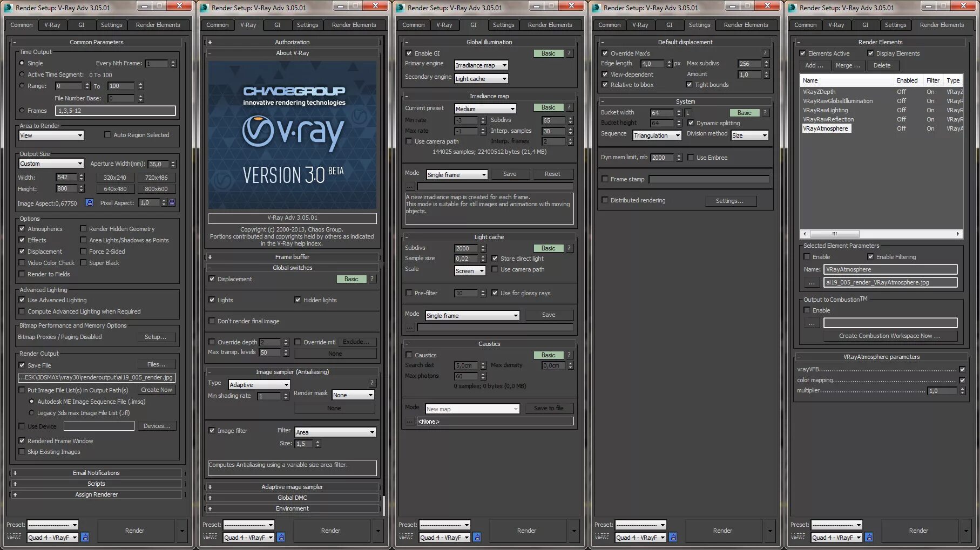The height and width of the screenshot is (550, 980).
Task: Open the Primary engine Irradiance map dropdown
Action: click(481, 65)
